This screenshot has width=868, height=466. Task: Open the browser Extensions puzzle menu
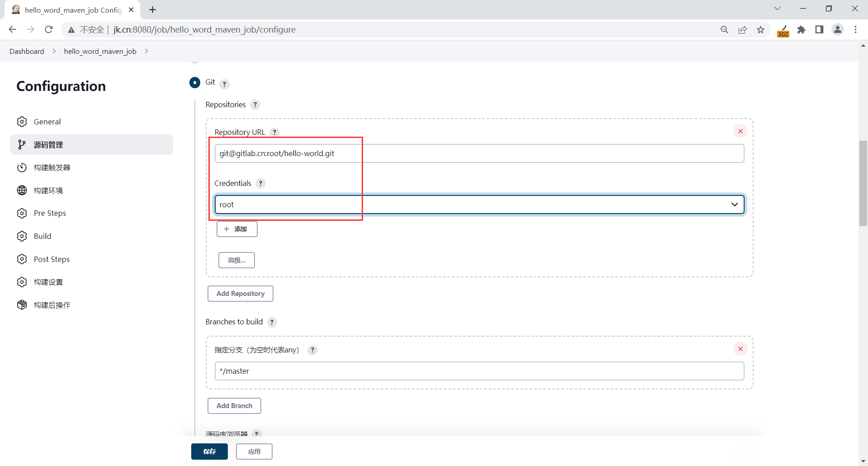coord(802,30)
